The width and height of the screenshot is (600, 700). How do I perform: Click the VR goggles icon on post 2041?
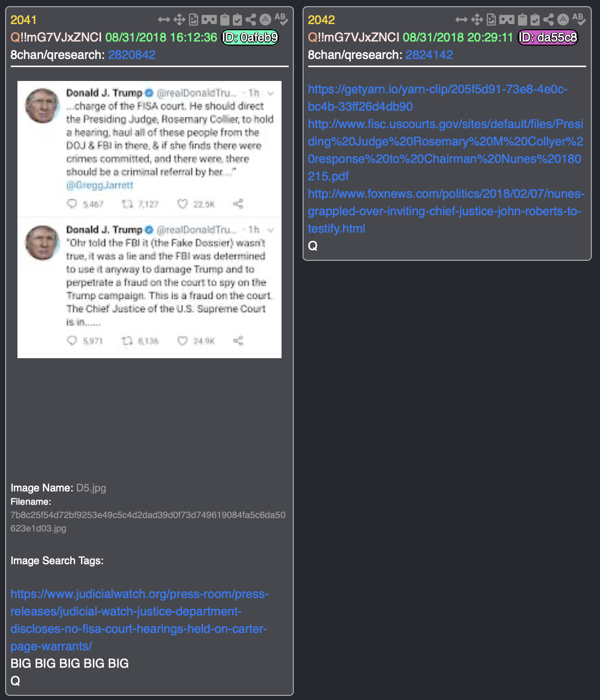(x=209, y=19)
